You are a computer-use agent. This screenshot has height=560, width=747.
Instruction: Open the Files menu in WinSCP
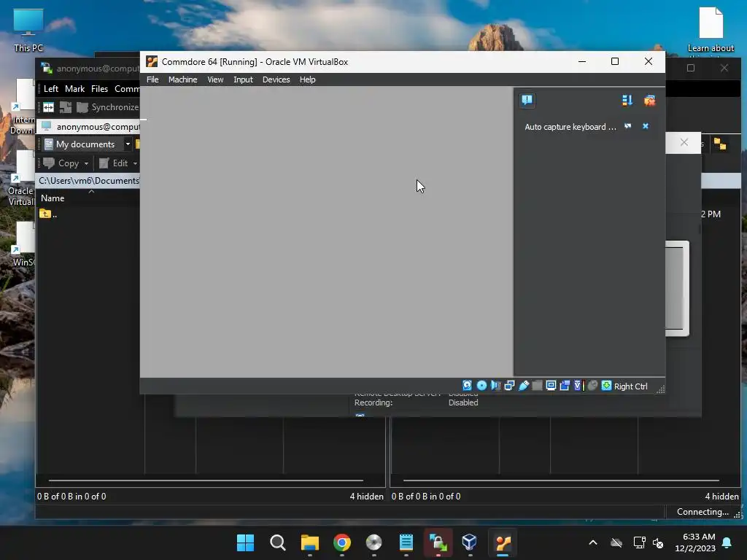click(x=99, y=88)
